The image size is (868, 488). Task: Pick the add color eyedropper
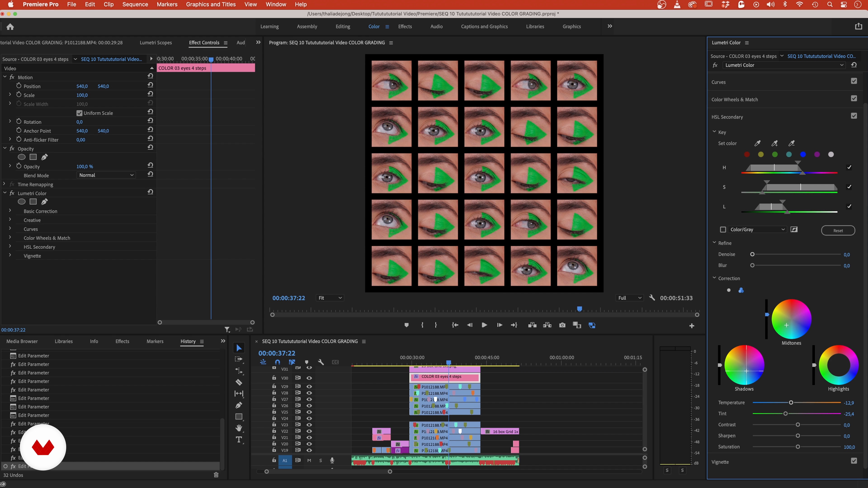pyautogui.click(x=775, y=143)
